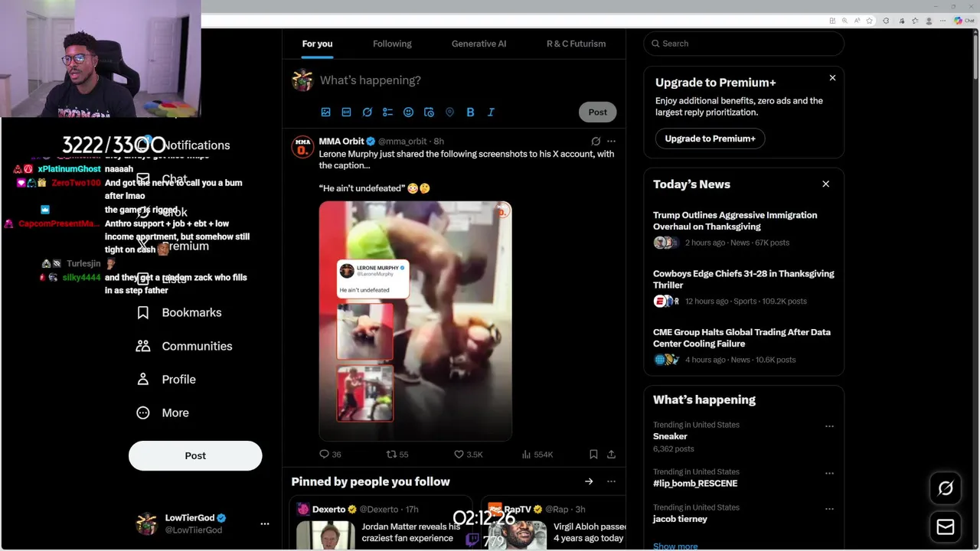Open more options on MMA Orbit post
Viewport: 980px width, 551px height.
coord(611,141)
